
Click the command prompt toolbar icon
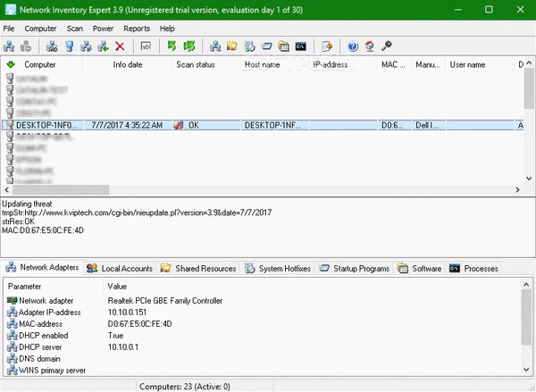point(302,46)
